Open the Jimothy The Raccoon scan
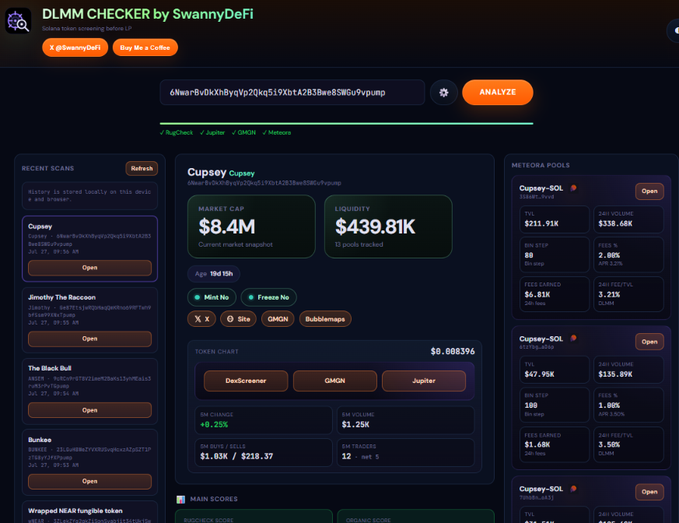The width and height of the screenshot is (679, 523). (x=90, y=339)
